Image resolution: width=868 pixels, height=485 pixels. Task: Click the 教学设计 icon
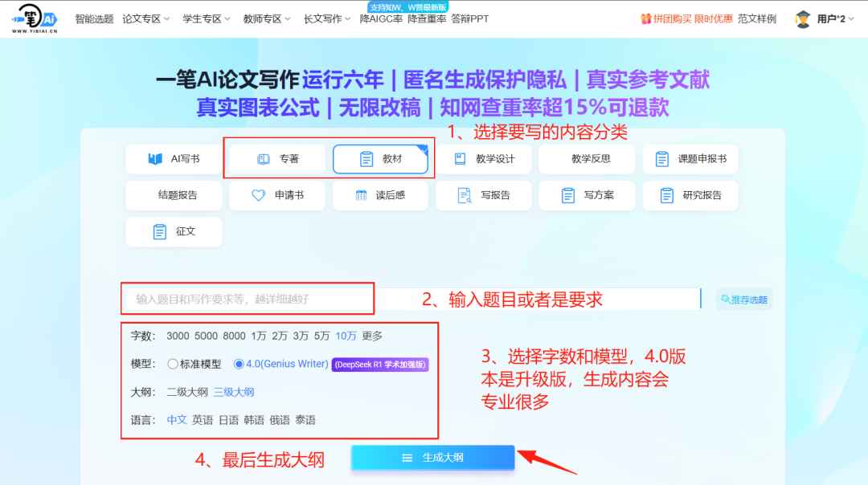(460, 159)
